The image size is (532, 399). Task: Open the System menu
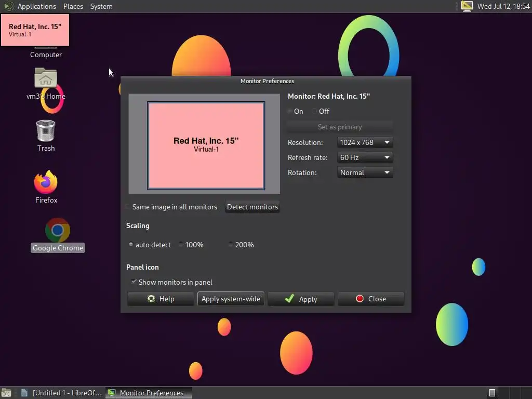[x=101, y=6]
